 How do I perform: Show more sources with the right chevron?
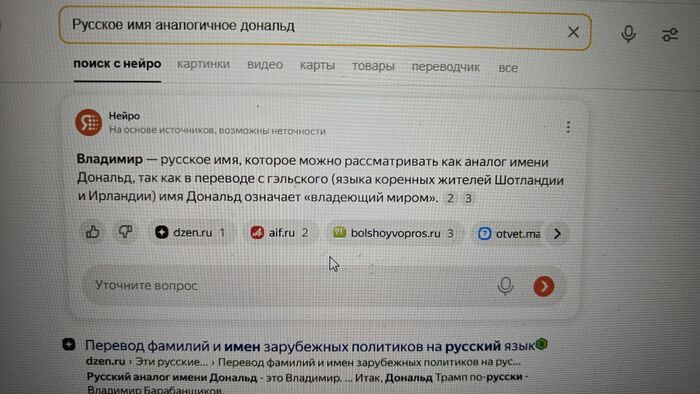tap(557, 233)
